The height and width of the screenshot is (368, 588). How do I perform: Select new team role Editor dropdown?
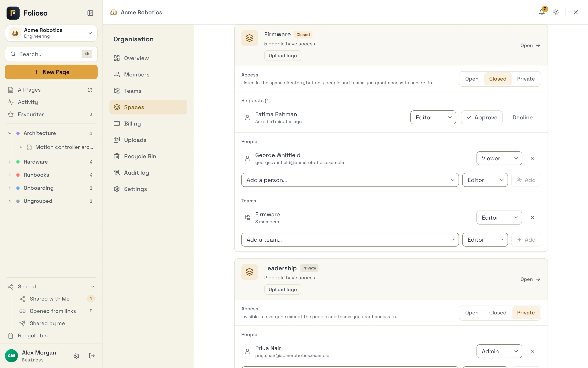click(485, 239)
